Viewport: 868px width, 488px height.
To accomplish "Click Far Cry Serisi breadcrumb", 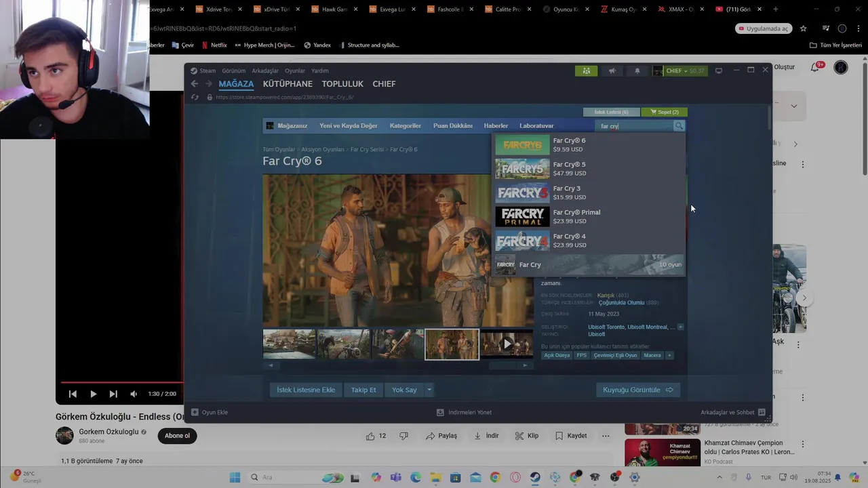I will coord(367,149).
